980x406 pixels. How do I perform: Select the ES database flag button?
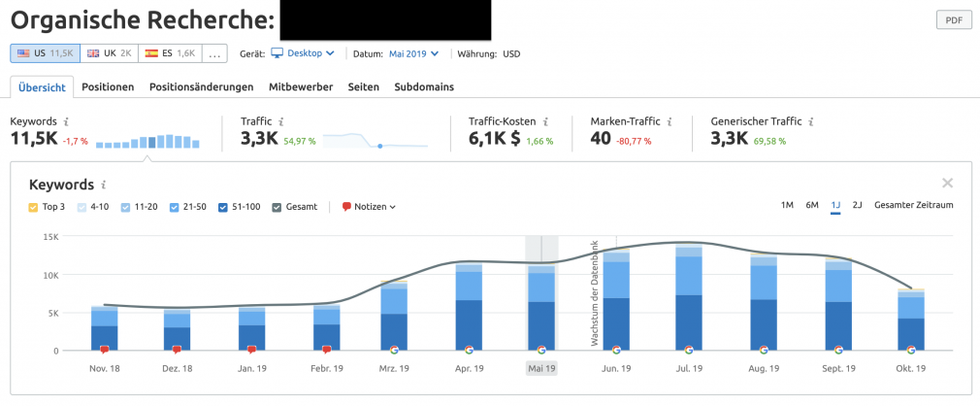170,53
